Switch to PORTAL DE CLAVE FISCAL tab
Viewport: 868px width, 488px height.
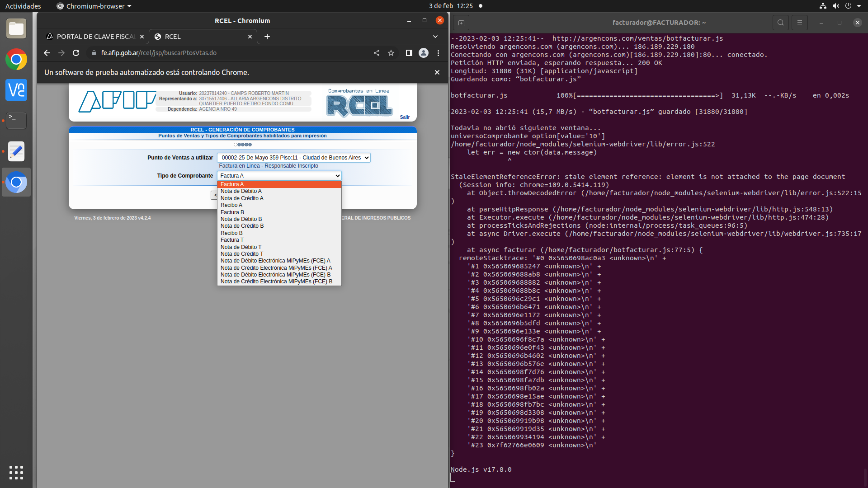[x=95, y=37]
